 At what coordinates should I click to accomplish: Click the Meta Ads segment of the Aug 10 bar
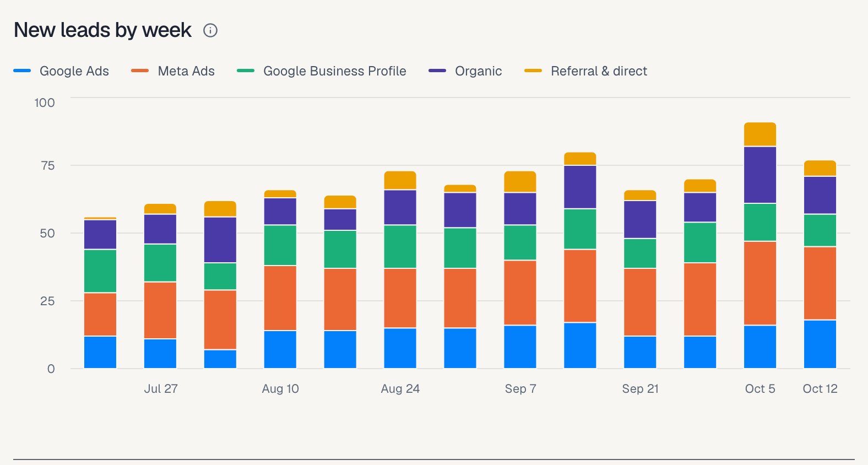(x=280, y=298)
